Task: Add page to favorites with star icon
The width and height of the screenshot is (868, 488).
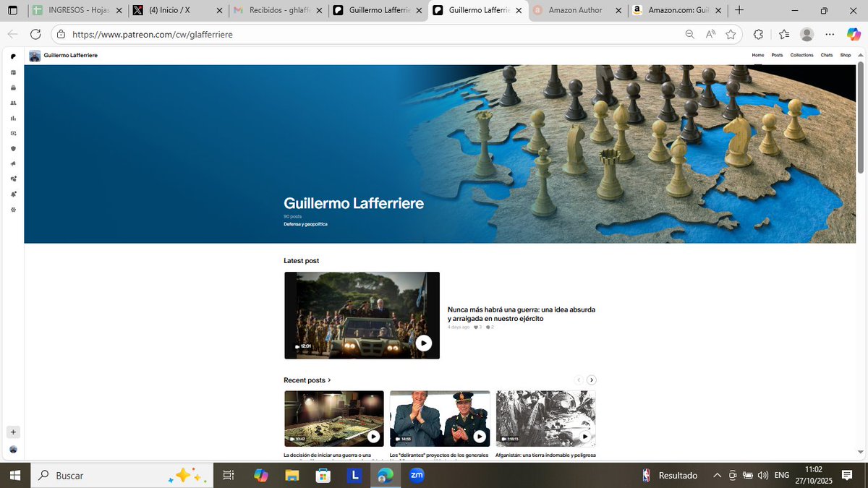Action: (731, 34)
